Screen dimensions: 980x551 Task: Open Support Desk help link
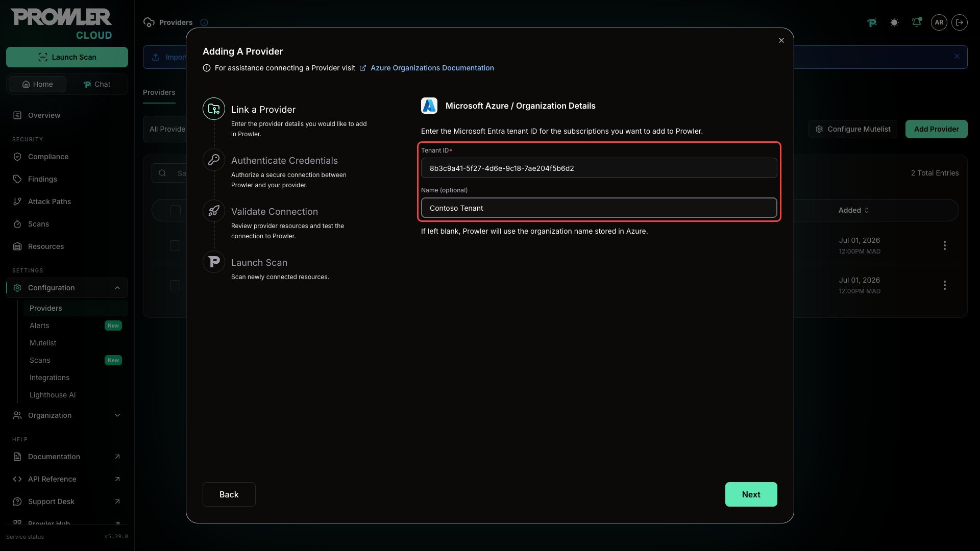coord(67,502)
